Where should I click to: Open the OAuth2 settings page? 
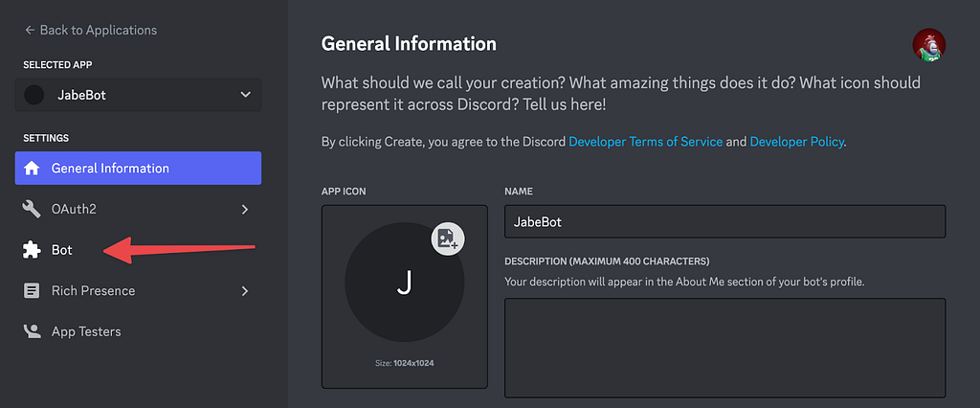(x=138, y=209)
